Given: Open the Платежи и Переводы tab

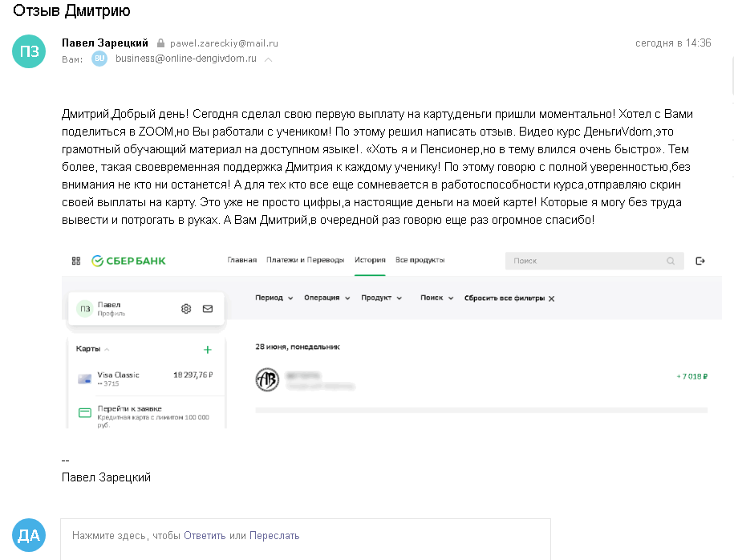Looking at the screenshot, I should 305,260.
